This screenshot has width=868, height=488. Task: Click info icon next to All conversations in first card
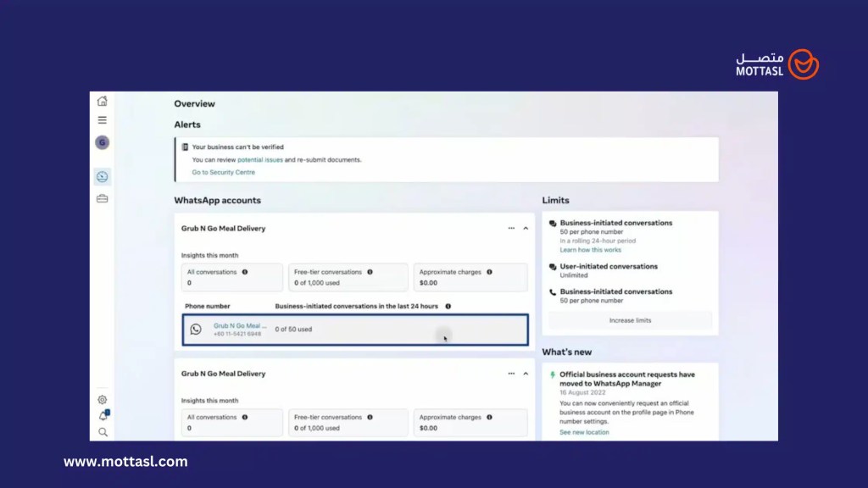245,272
